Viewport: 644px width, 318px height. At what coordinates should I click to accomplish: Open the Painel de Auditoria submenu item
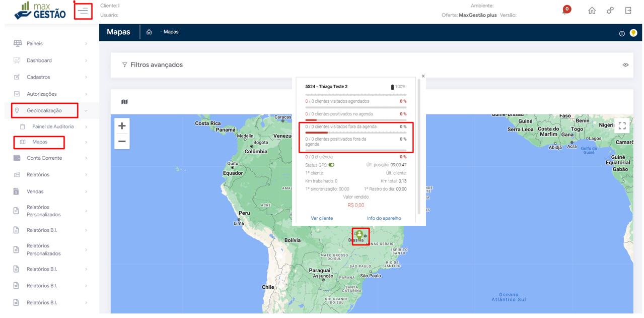point(53,126)
